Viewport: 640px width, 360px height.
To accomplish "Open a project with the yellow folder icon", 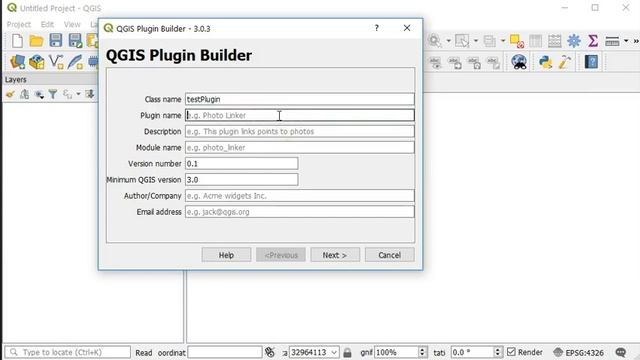I will coord(36,41).
